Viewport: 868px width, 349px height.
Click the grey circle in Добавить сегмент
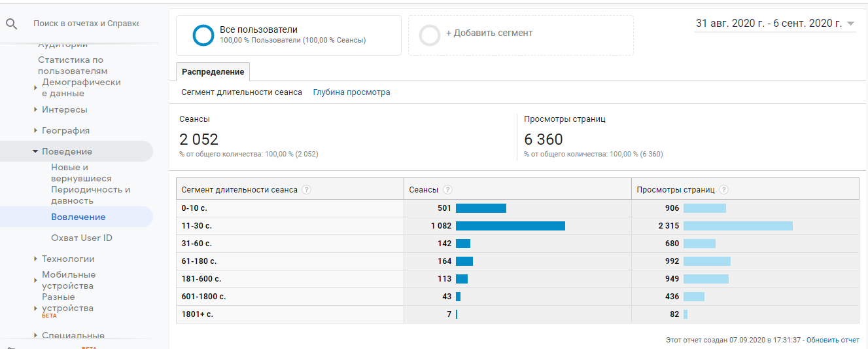tap(430, 35)
